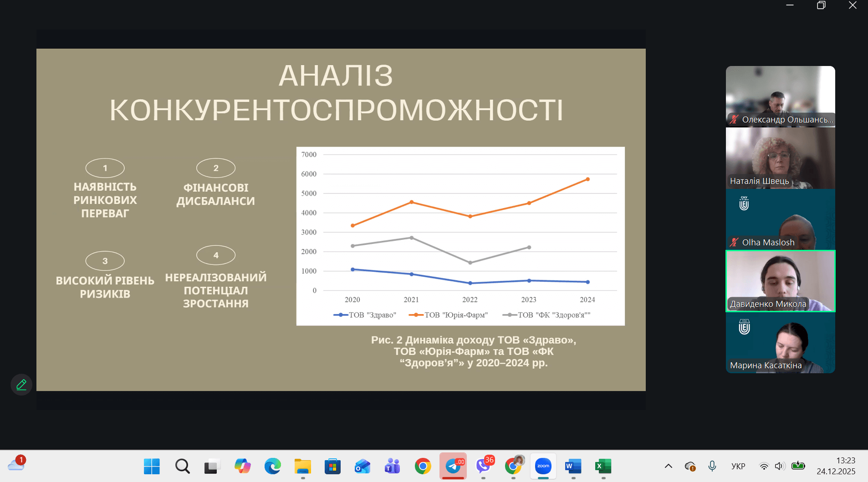The height and width of the screenshot is (482, 868).
Task: Toggle the system tray microphone icon
Action: [712, 466]
